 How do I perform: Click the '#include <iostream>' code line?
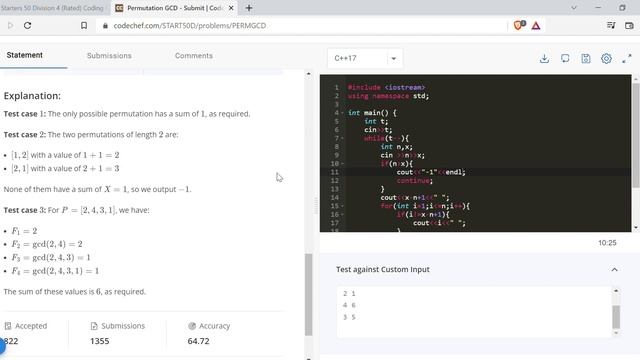coord(386,87)
